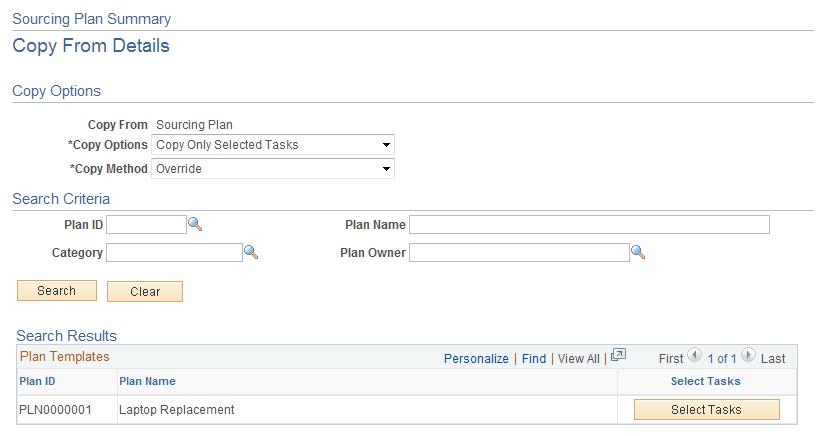The image size is (821, 436).
Task: Click the Plan ID lookup magnifier icon
Action: (x=195, y=224)
